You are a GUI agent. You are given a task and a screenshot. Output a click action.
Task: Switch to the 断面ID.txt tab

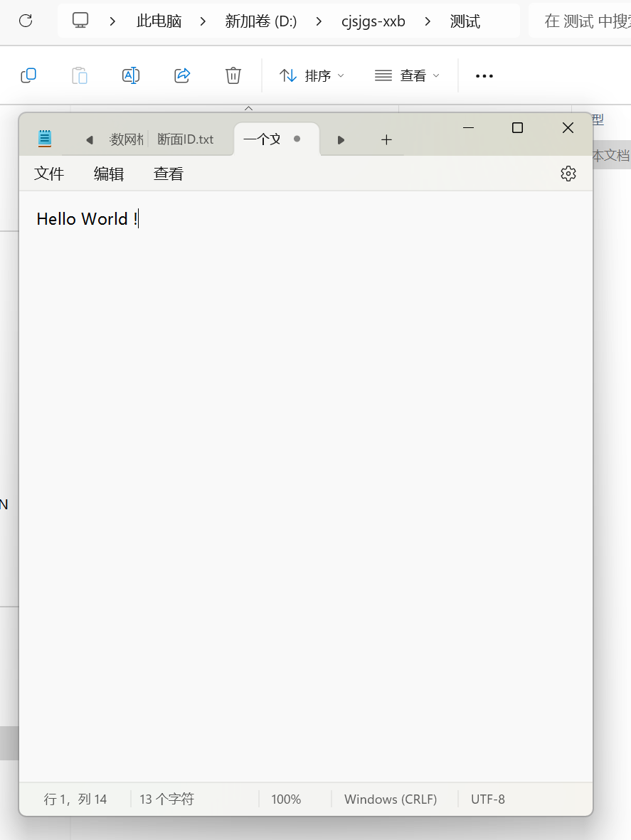186,139
